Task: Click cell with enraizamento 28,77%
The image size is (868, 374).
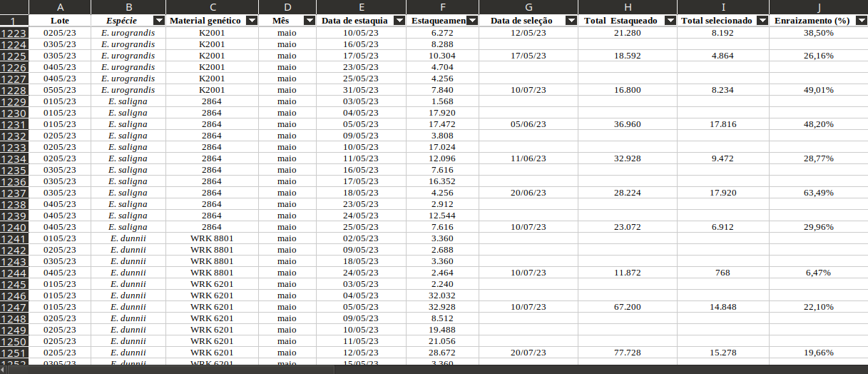Action: click(819, 158)
